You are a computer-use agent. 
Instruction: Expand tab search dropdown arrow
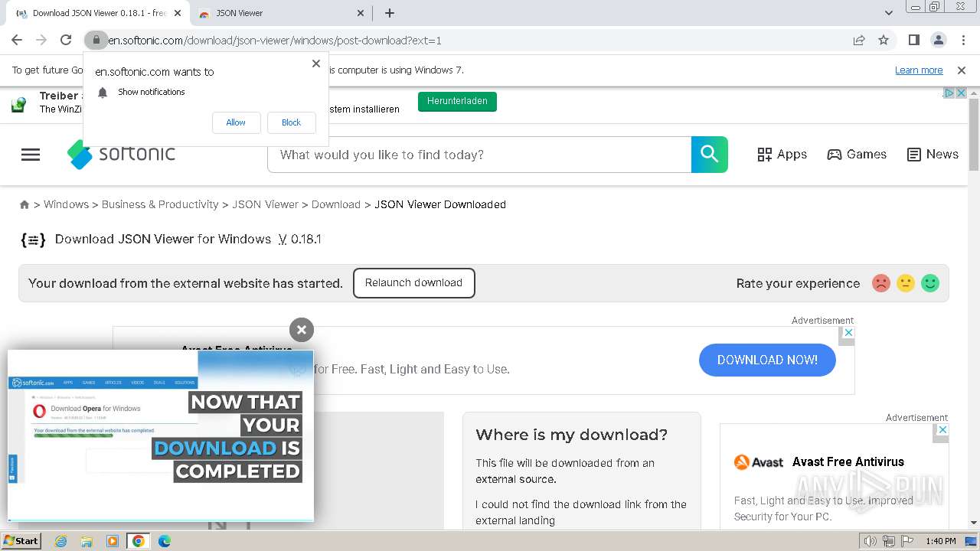point(889,13)
